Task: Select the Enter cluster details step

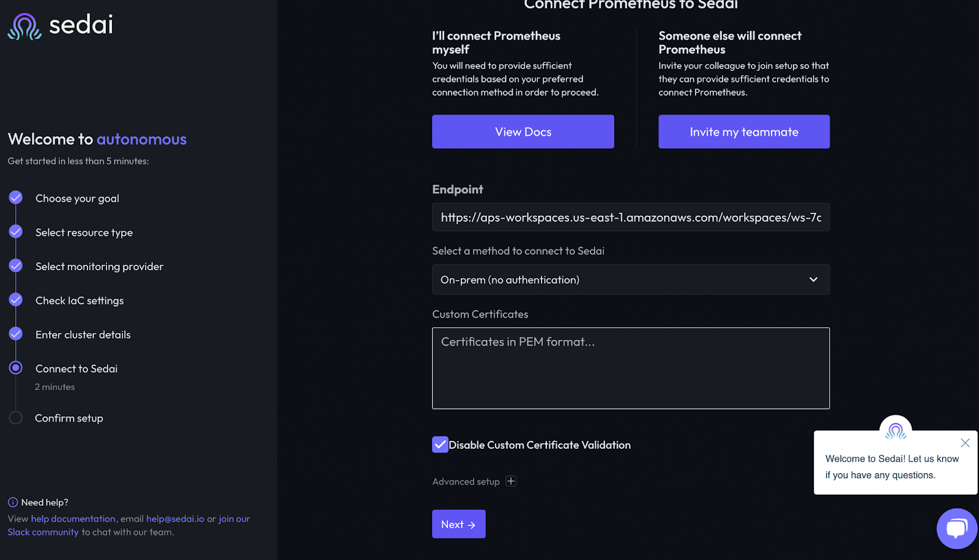Action: [x=15, y=334]
